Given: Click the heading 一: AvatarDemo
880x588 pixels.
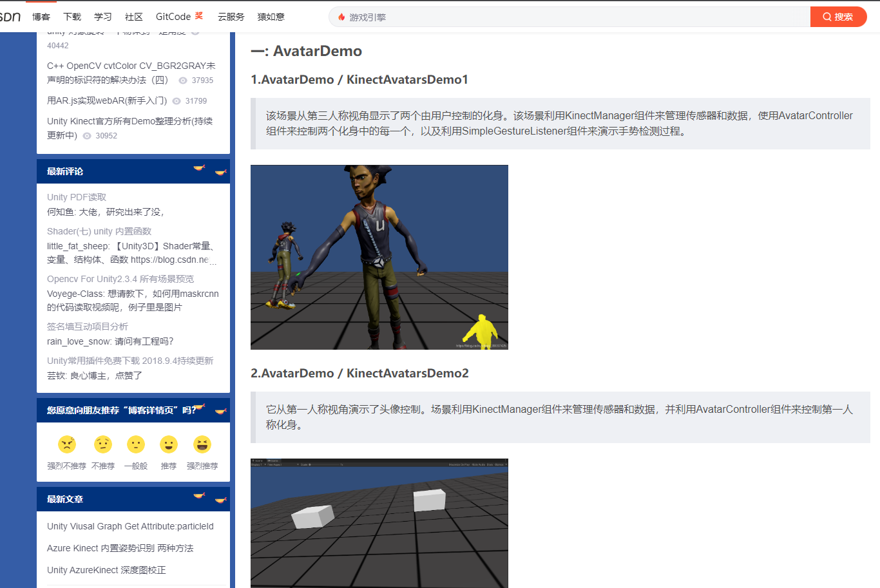Looking at the screenshot, I should click(306, 51).
